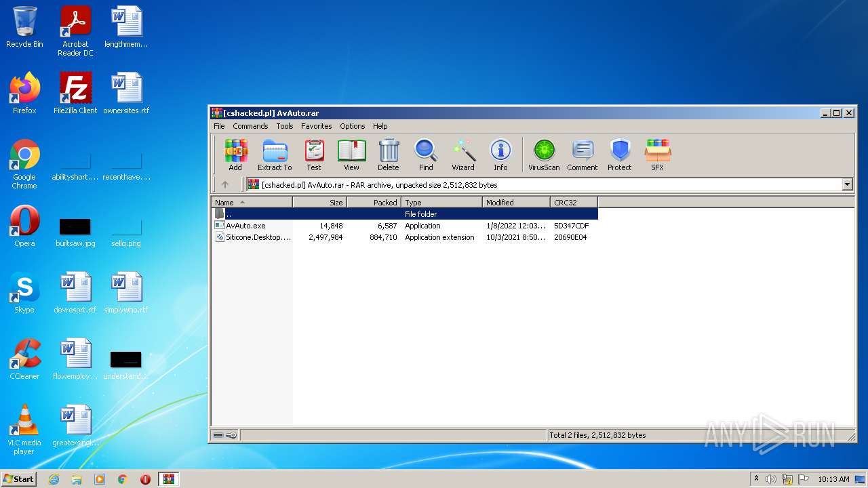Create SFX archive via SFX icon
Viewport: 868px width, 488px height.
[658, 155]
